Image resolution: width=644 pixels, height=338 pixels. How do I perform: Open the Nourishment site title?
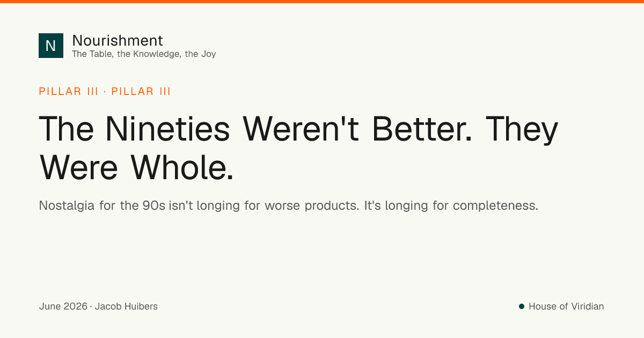tap(118, 40)
